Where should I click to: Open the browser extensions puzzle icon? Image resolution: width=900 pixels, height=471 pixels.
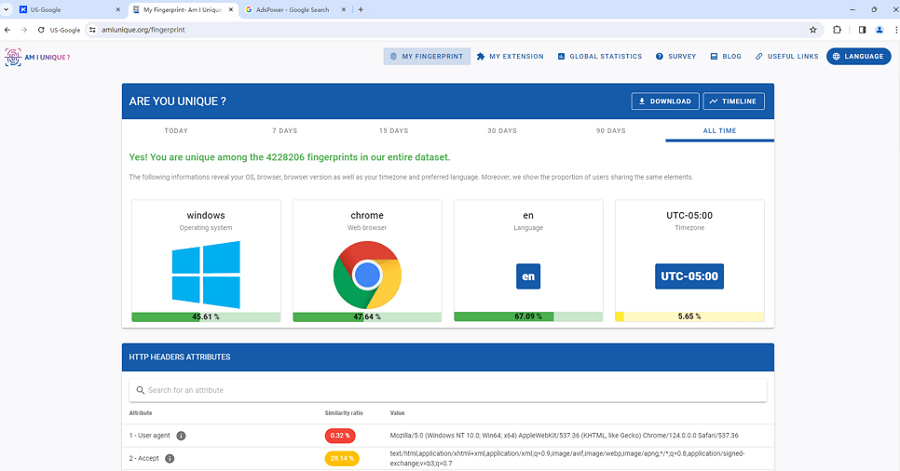tap(837, 30)
